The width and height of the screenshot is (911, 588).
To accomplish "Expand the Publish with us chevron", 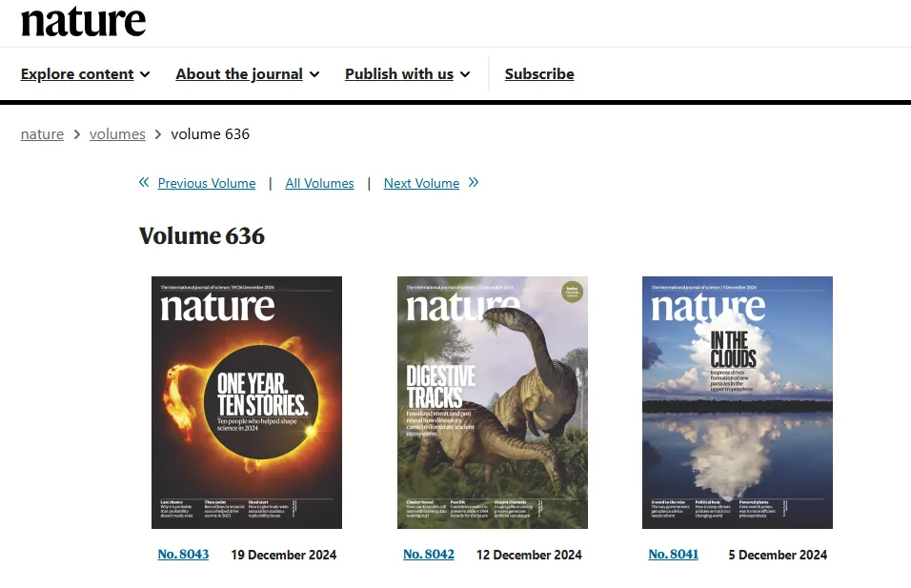I will point(465,74).
